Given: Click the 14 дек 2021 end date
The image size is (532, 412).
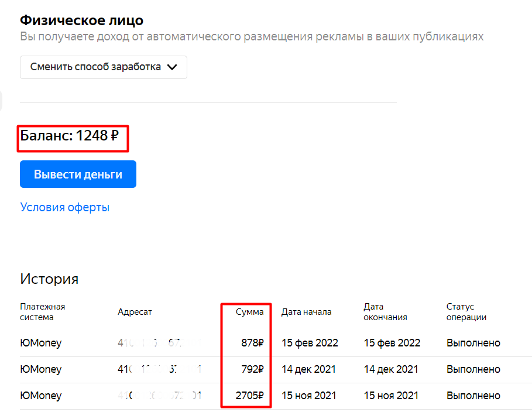Looking at the screenshot, I should 391,369.
